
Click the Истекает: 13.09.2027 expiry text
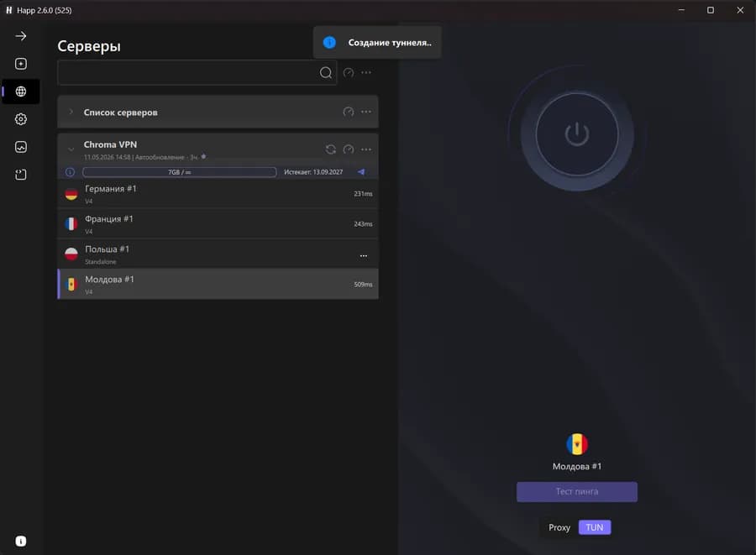[x=313, y=172]
